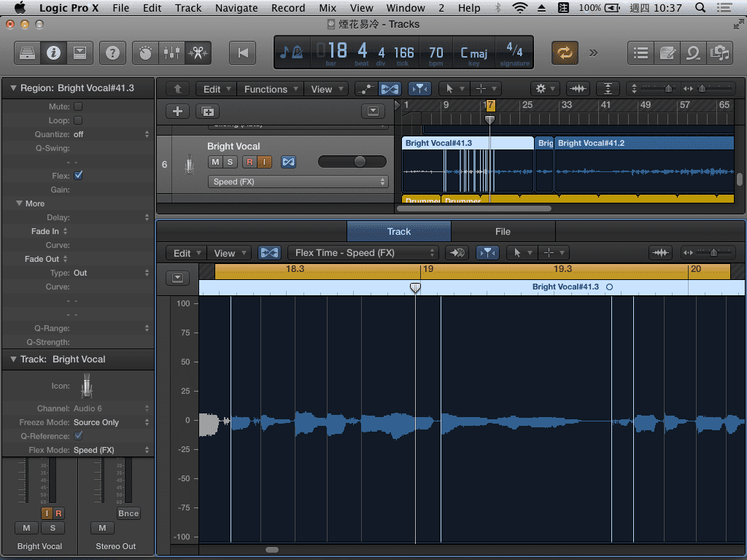This screenshot has height=560, width=747.
Task: Go to beginning of project
Action: [243, 52]
